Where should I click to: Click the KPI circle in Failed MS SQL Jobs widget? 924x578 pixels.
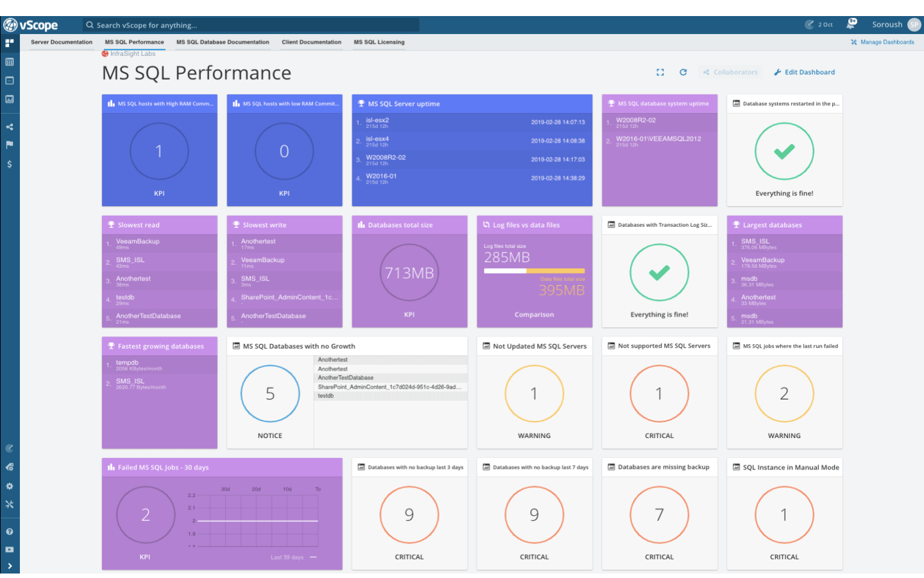coord(146,515)
